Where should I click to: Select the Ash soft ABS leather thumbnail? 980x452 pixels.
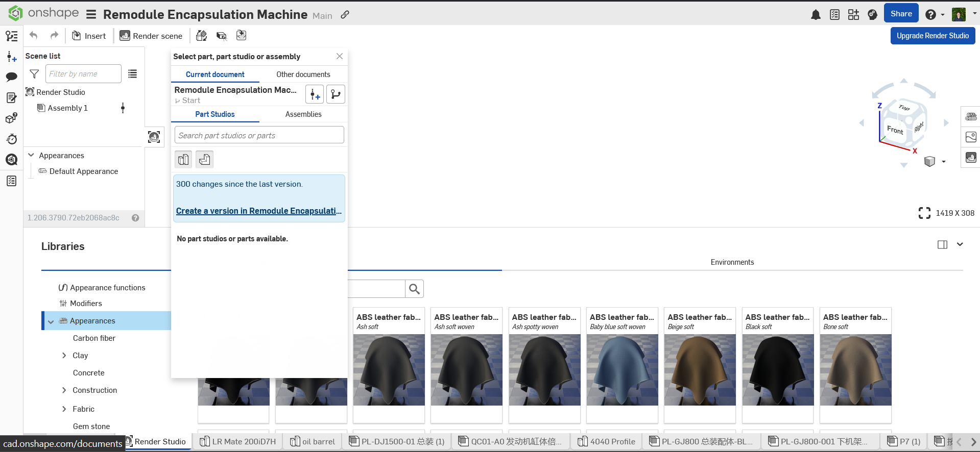(x=389, y=370)
